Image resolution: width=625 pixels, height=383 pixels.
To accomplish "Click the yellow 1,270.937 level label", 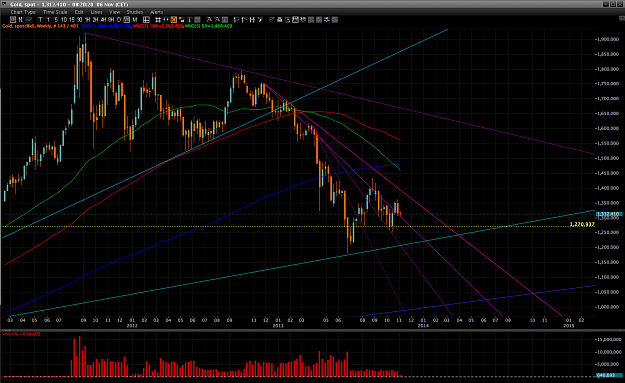I will pos(582,224).
